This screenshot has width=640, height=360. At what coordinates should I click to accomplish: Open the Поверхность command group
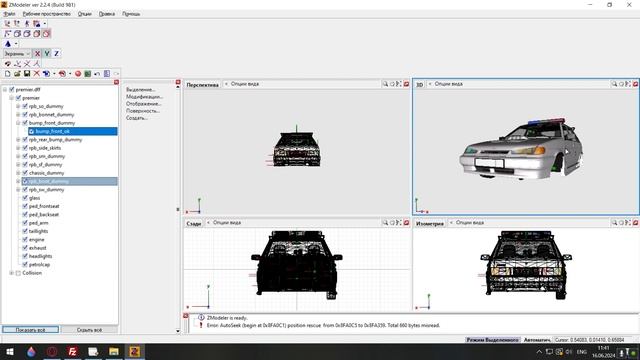pyautogui.click(x=142, y=111)
